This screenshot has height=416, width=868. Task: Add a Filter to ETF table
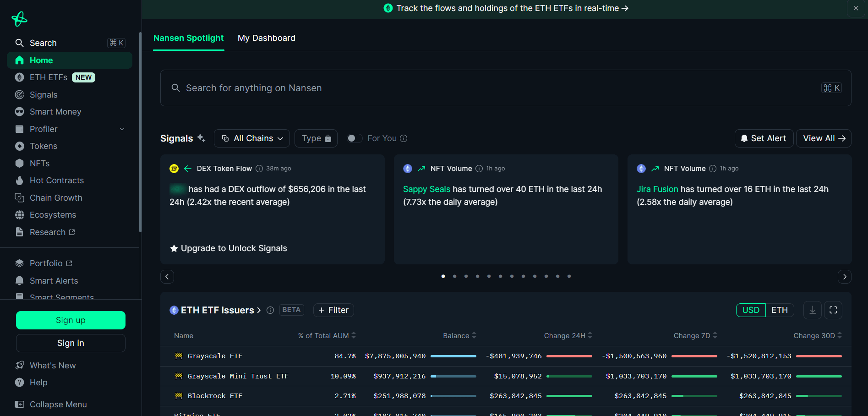click(333, 310)
